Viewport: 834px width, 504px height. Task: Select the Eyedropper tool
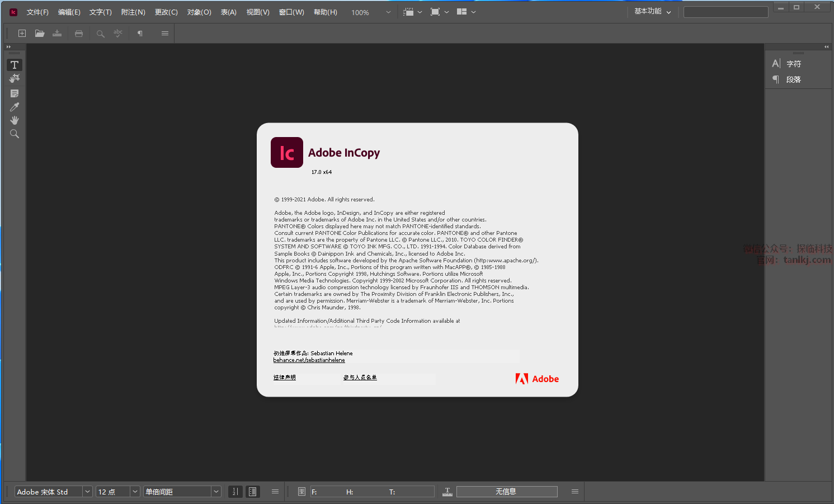(15, 107)
